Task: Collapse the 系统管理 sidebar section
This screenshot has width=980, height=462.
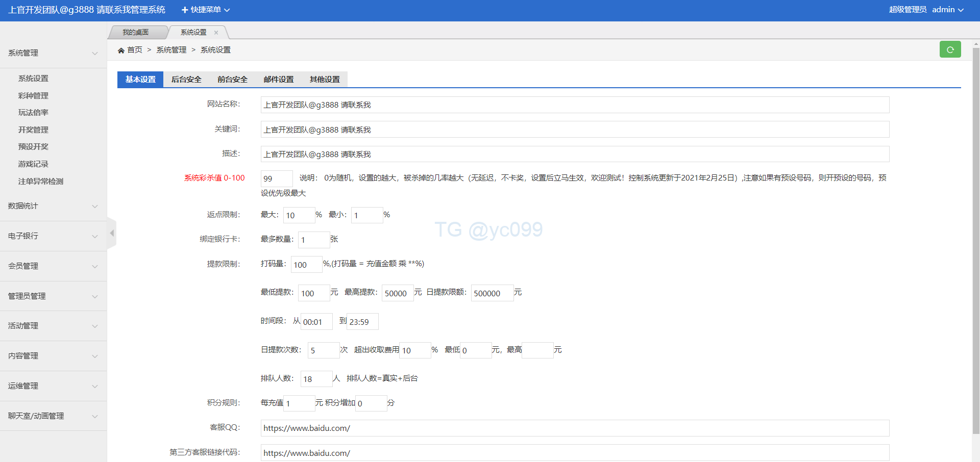Action: point(53,53)
